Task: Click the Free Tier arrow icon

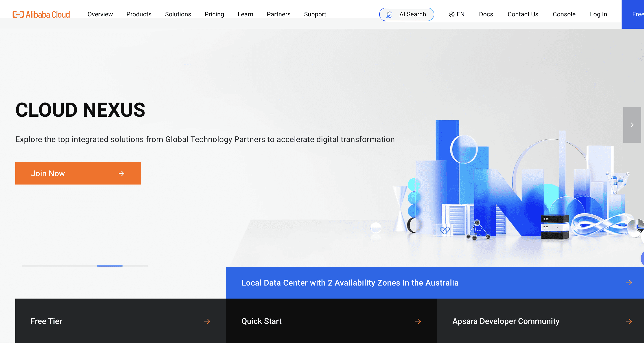Action: click(x=207, y=321)
